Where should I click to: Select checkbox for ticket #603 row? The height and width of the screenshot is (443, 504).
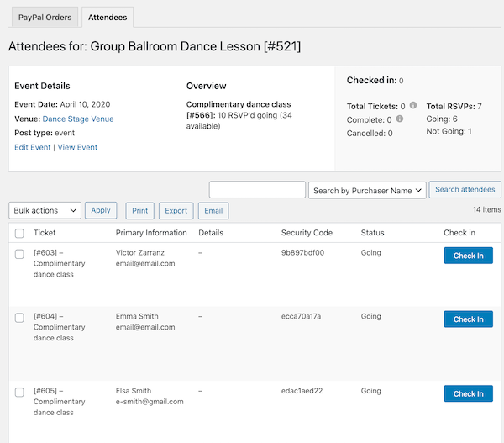coord(19,253)
